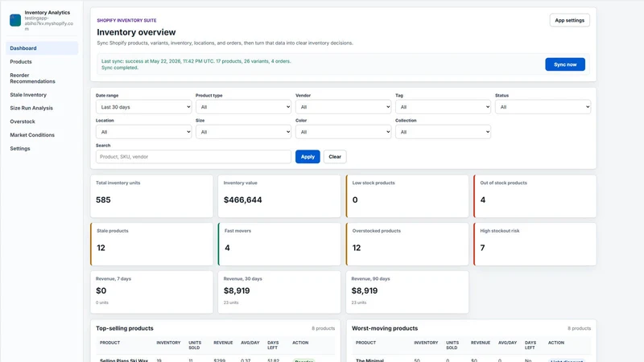Focus the Product, SKU, vendor search field
Screen dimensions: 644x362
[x=193, y=157]
